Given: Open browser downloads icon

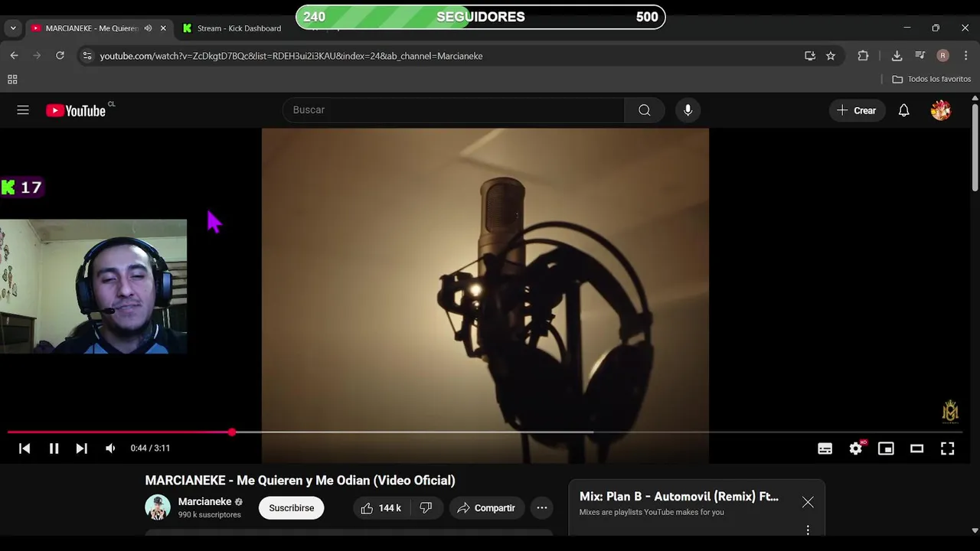Looking at the screenshot, I should [x=897, y=56].
